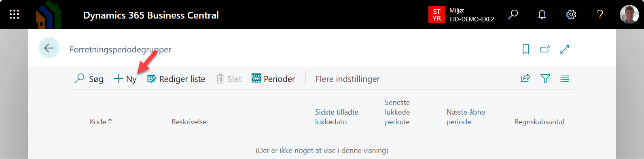644x159 pixels.
Task: Bookmark this page with the ribbon icon
Action: coord(526,49)
